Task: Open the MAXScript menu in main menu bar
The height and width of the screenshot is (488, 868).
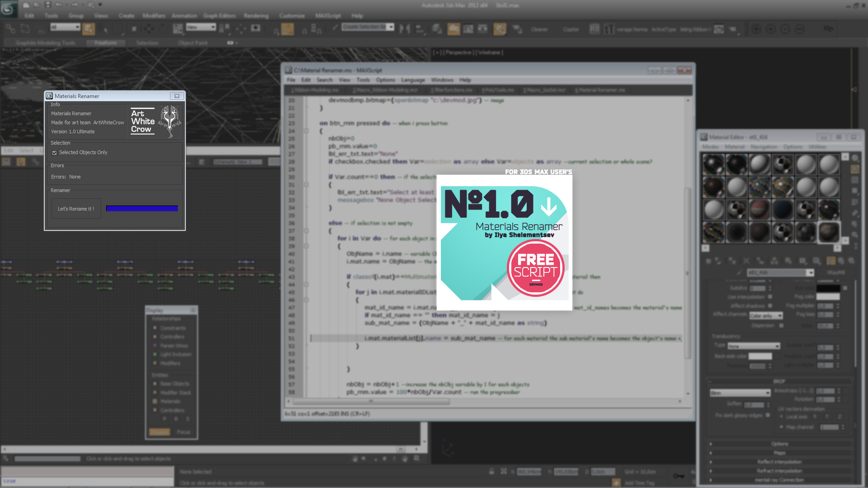Action: [x=328, y=16]
